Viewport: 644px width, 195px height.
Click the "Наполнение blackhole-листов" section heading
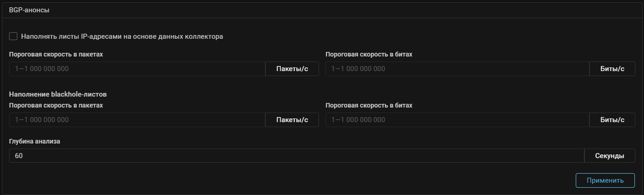[x=58, y=94]
